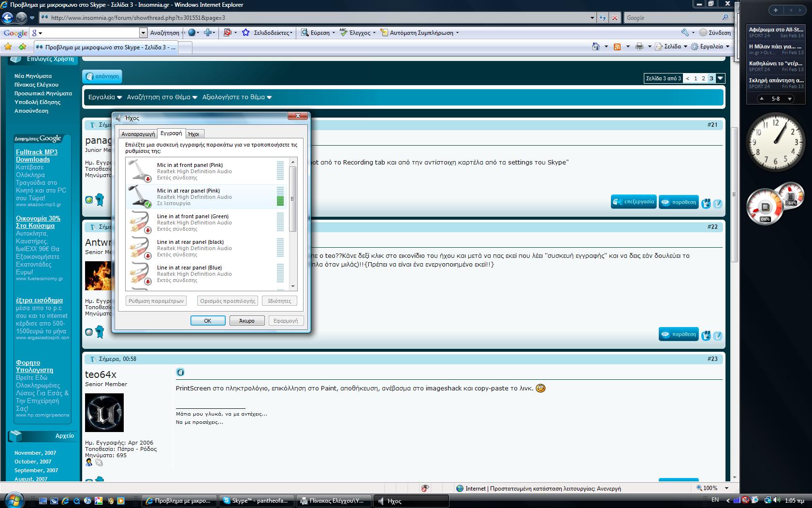Open recent pages dropdown next to Forward
Viewport: 812px width, 508px height.
click(x=32, y=18)
